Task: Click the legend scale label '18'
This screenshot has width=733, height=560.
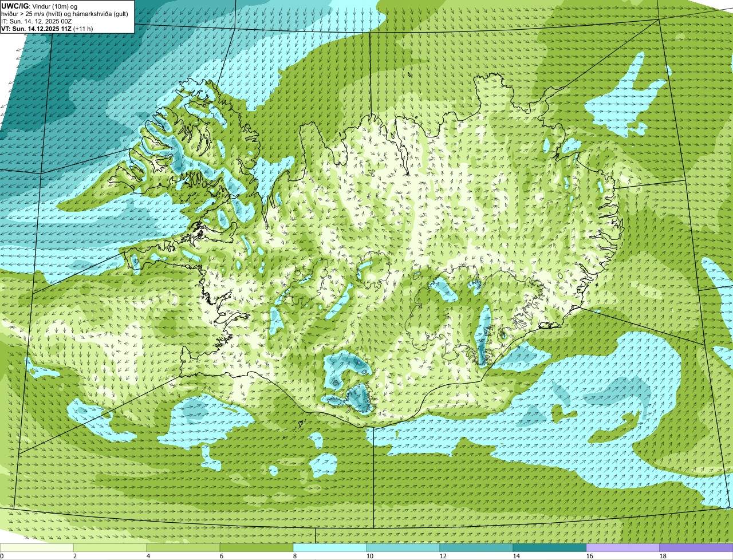Action: [663, 556]
